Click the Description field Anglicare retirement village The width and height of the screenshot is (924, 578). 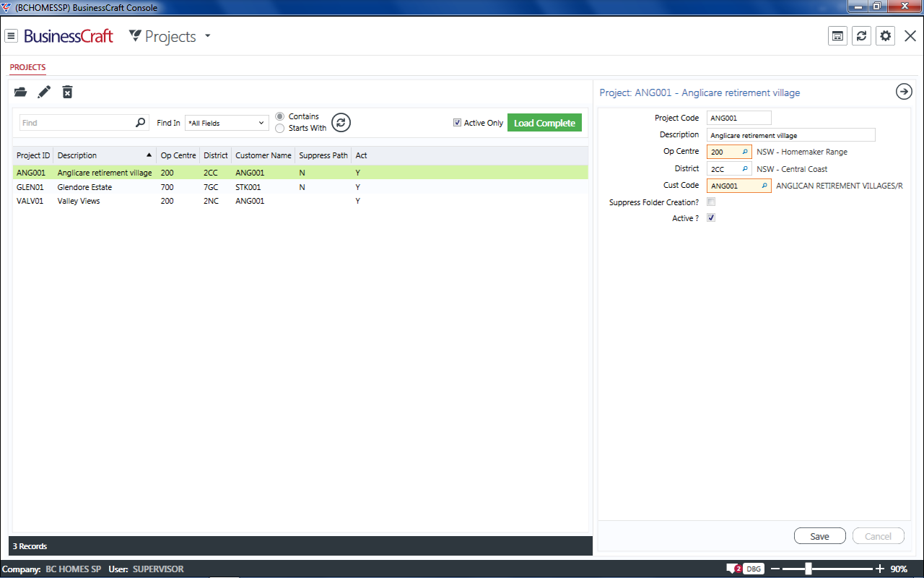790,134
